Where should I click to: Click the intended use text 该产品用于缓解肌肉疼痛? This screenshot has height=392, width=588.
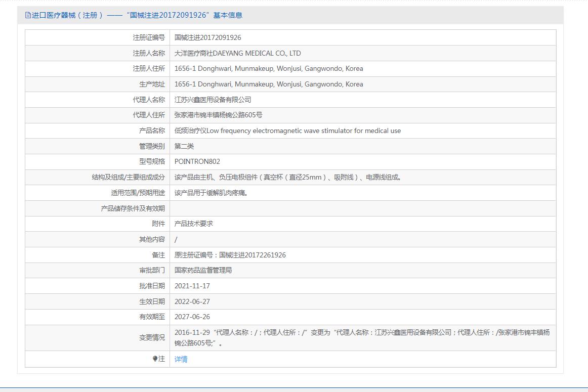click(x=212, y=193)
